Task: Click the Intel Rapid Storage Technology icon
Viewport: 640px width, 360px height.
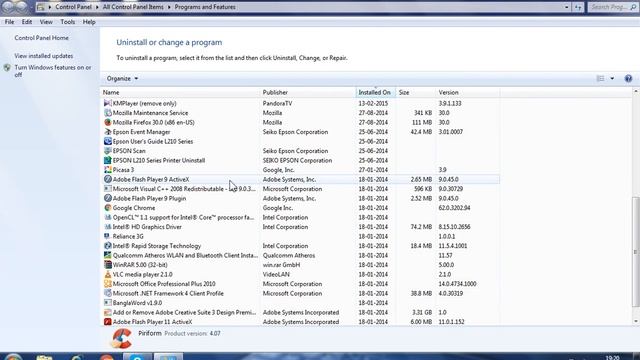Action: pyautogui.click(x=107, y=246)
